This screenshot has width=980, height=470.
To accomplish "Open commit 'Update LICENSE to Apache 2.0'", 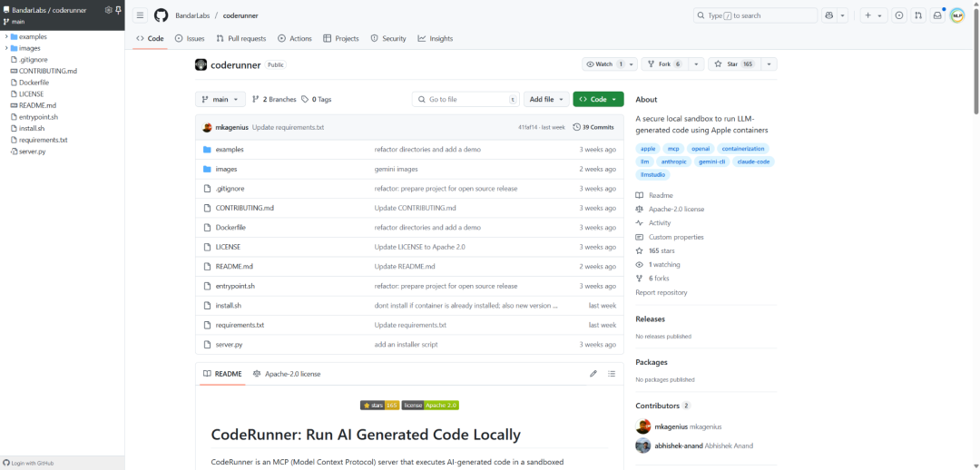I will pyautogui.click(x=419, y=247).
